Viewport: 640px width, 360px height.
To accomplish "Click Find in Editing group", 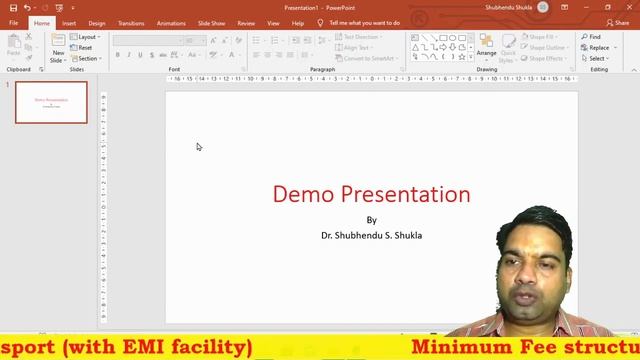I will [x=591, y=37].
